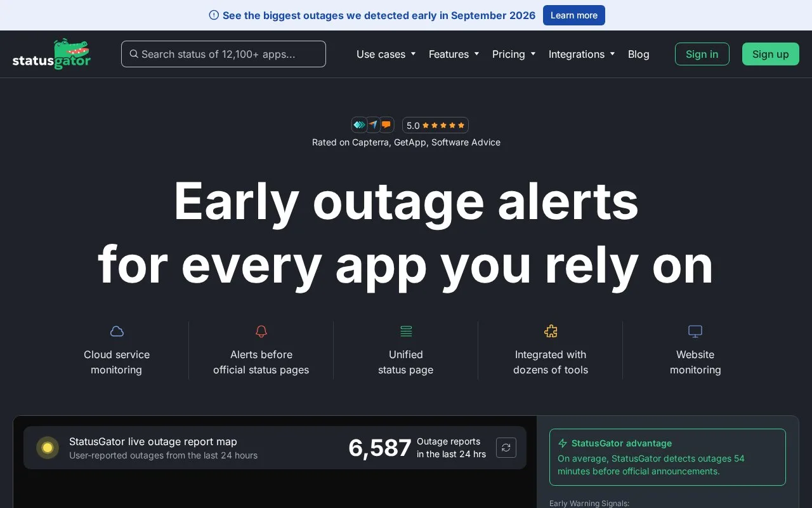Open the Features menu
The width and height of the screenshot is (812, 508).
click(454, 54)
